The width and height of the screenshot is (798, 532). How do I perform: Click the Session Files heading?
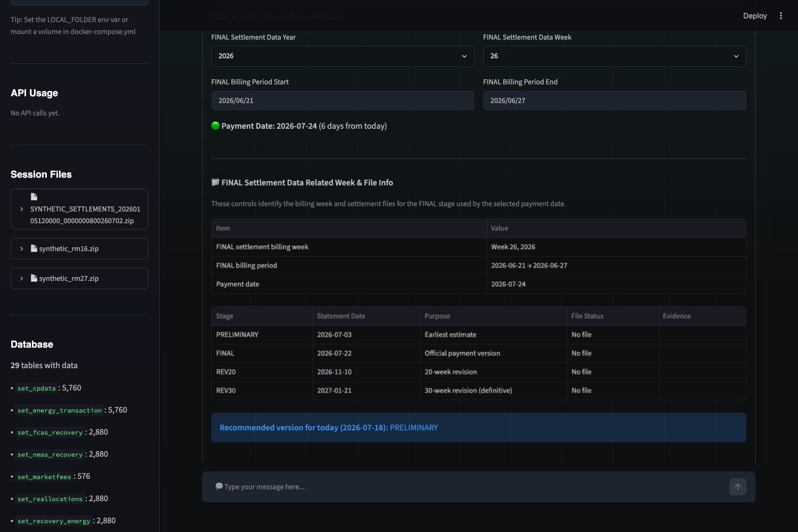coord(41,174)
